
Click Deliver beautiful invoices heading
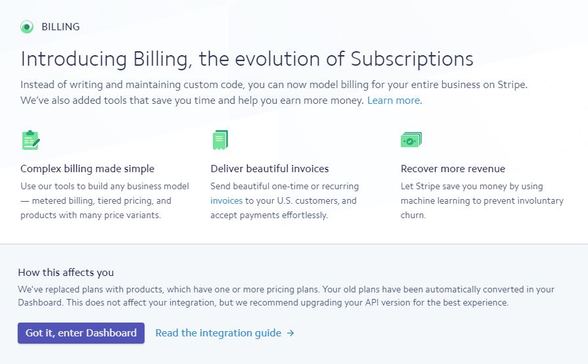(x=269, y=169)
